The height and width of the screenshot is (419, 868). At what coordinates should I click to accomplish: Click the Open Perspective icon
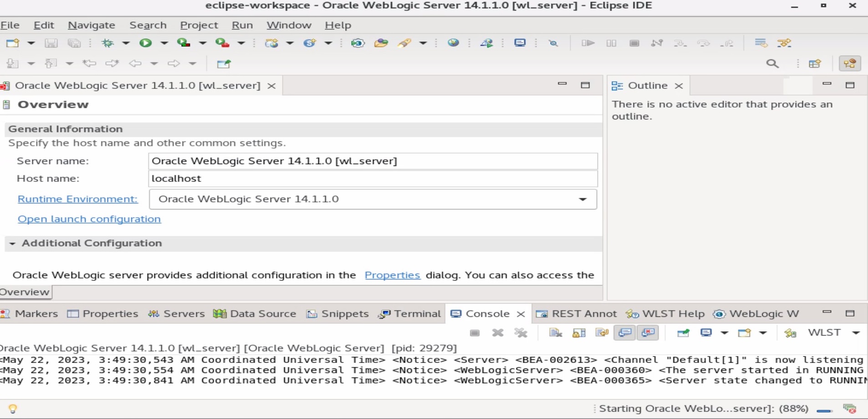815,63
